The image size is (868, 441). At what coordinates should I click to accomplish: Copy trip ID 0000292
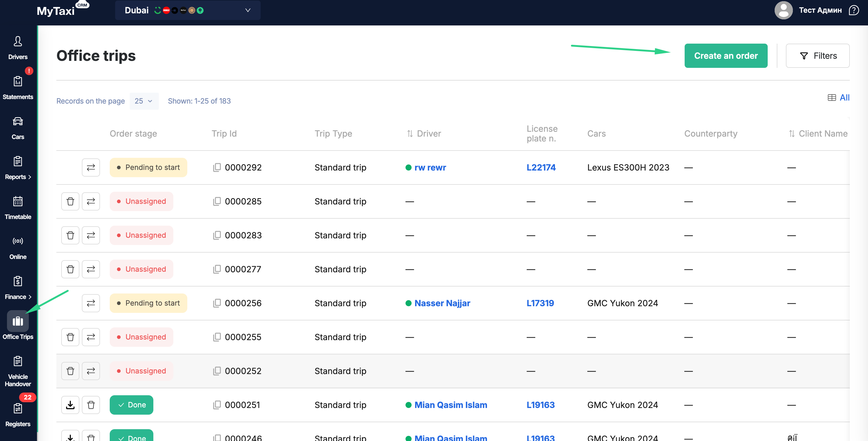[x=217, y=167]
